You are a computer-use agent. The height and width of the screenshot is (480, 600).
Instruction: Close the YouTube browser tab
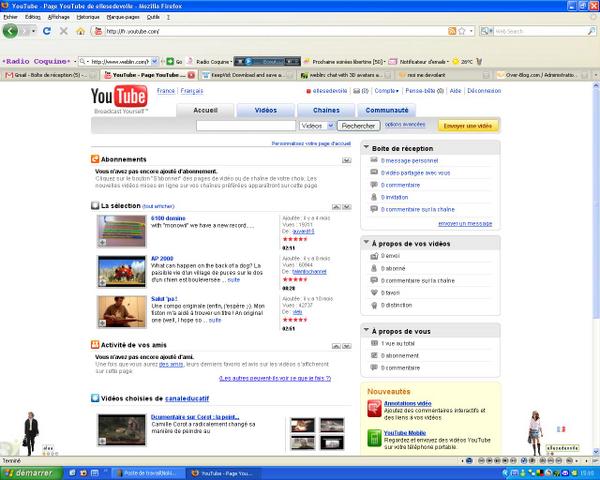click(x=191, y=75)
